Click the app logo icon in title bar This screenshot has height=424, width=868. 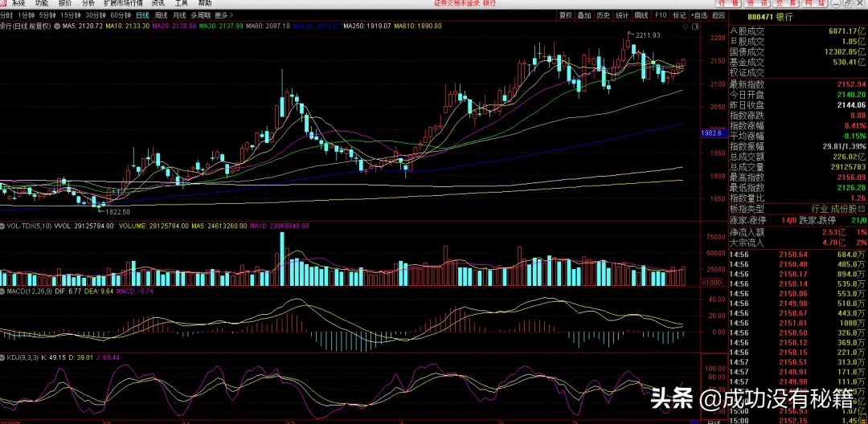(4, 2)
